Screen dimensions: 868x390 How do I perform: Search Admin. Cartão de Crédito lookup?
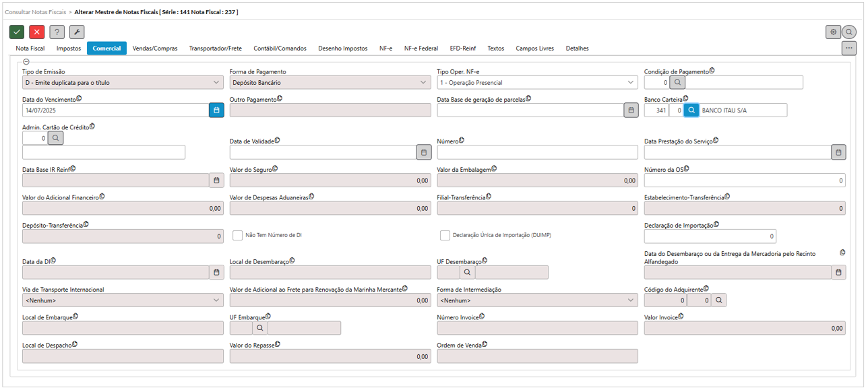point(55,137)
